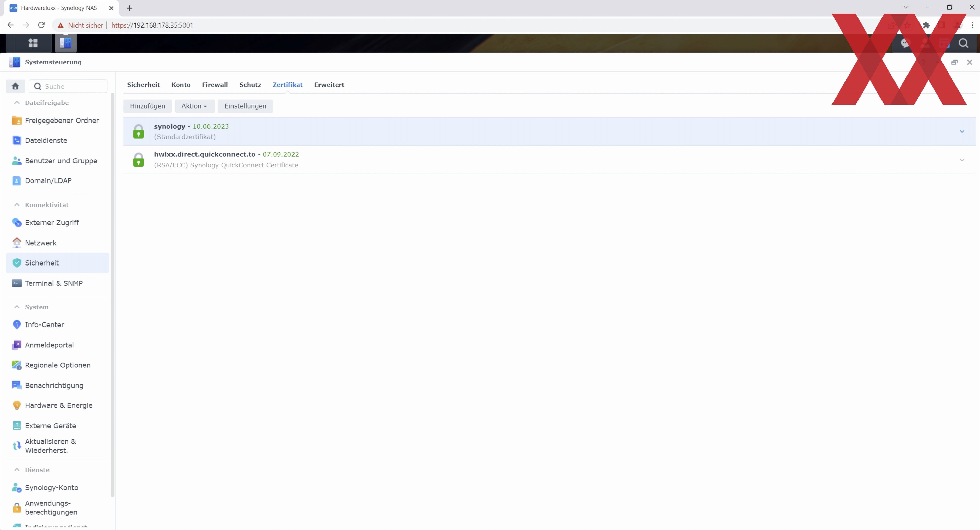Open Aktualisieren & Wiederherst.
The width and height of the screenshot is (980, 530).
[x=57, y=445]
